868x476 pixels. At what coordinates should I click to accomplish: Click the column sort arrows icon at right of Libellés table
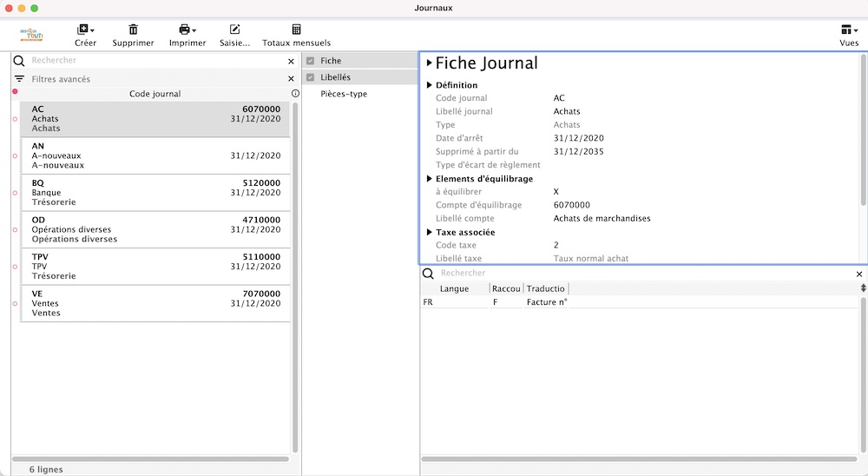(863, 288)
